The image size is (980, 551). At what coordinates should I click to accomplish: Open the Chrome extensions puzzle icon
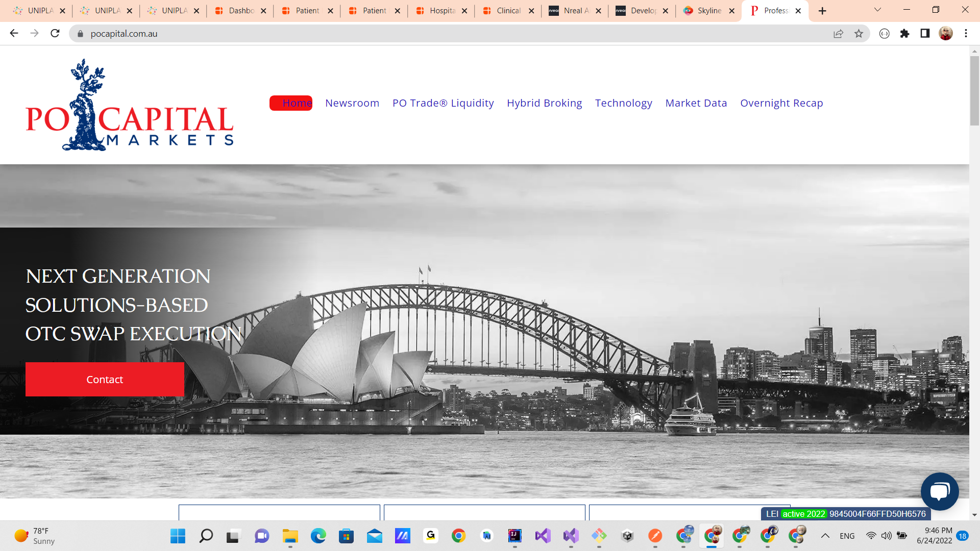[x=904, y=34]
